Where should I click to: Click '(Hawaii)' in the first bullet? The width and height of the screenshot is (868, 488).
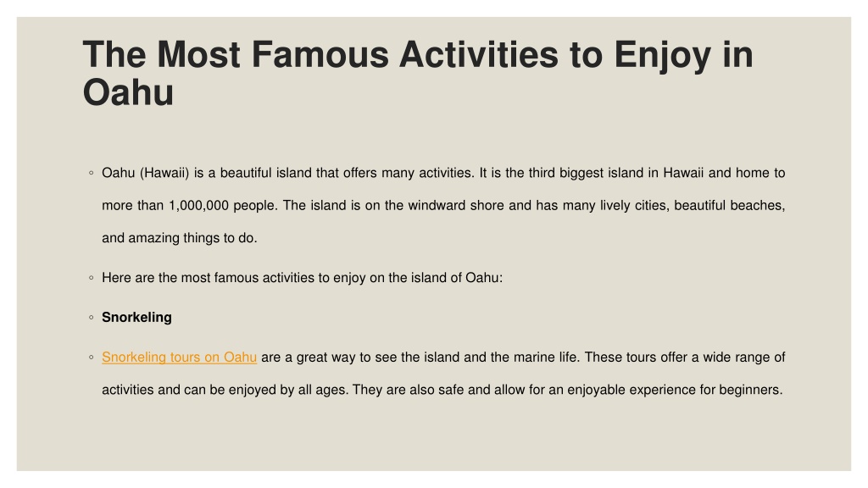(x=164, y=173)
